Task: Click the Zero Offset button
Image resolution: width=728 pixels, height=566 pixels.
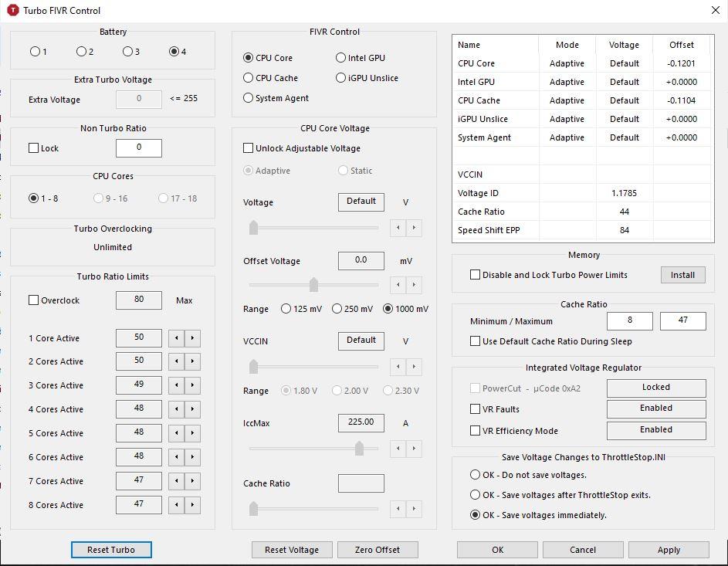Action: [x=378, y=550]
